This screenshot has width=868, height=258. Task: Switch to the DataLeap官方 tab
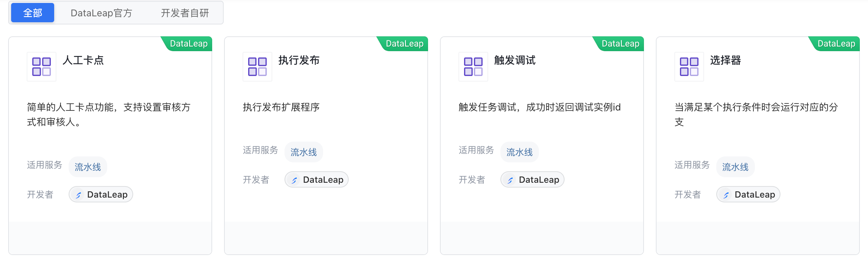pyautogui.click(x=101, y=13)
